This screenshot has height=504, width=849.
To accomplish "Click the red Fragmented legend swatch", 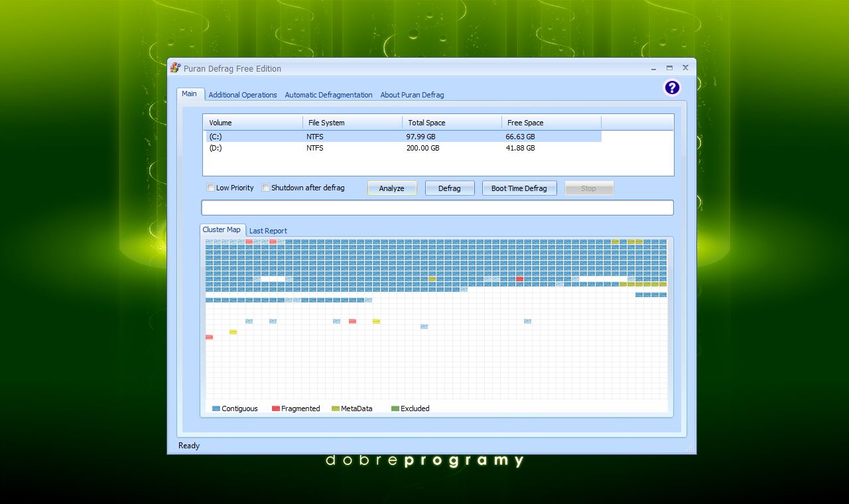I will pyautogui.click(x=275, y=409).
